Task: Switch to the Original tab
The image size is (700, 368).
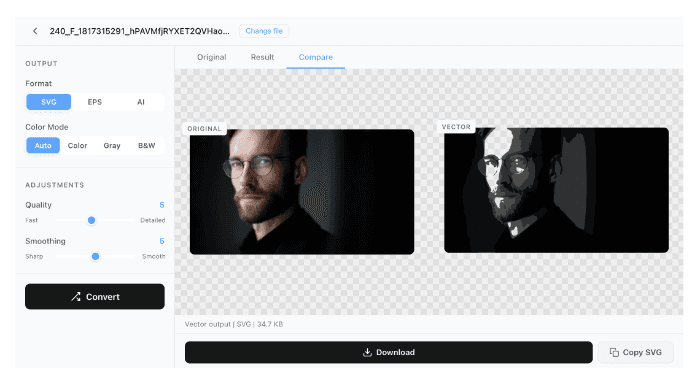Action: [x=212, y=57]
